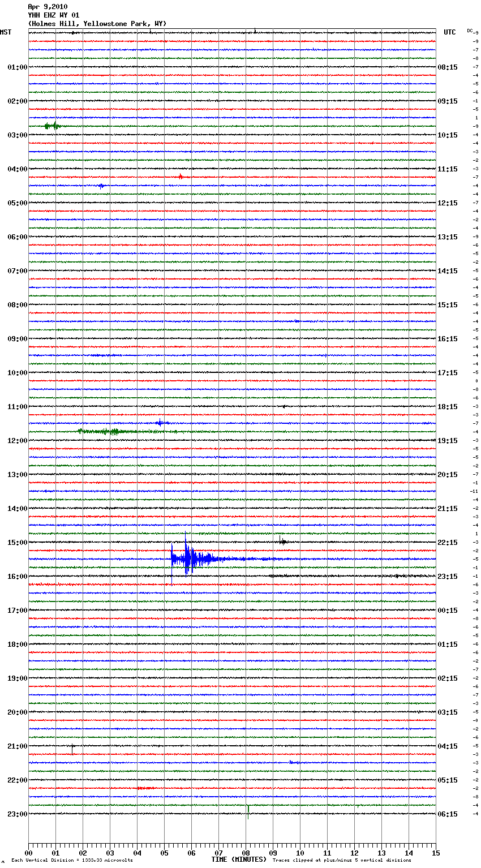The image size is (481, 868).
Task: Click the black spike on the 21:00 trace
Action: [x=72, y=748]
